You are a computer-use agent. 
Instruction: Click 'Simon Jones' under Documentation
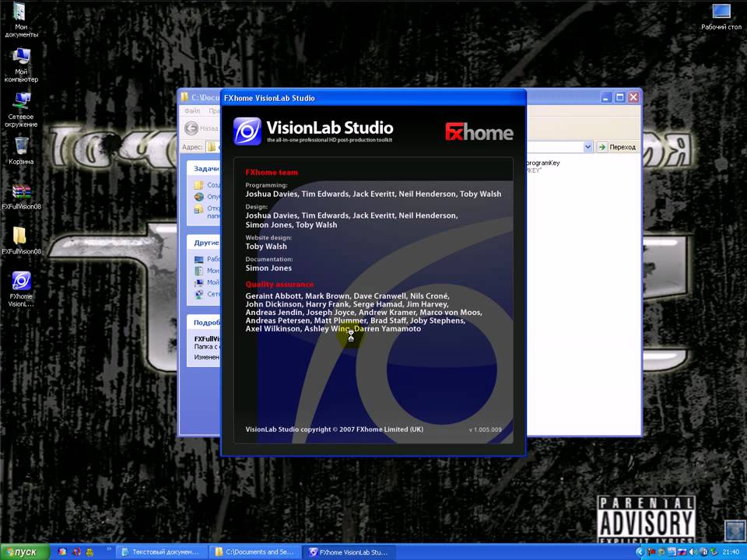click(268, 268)
